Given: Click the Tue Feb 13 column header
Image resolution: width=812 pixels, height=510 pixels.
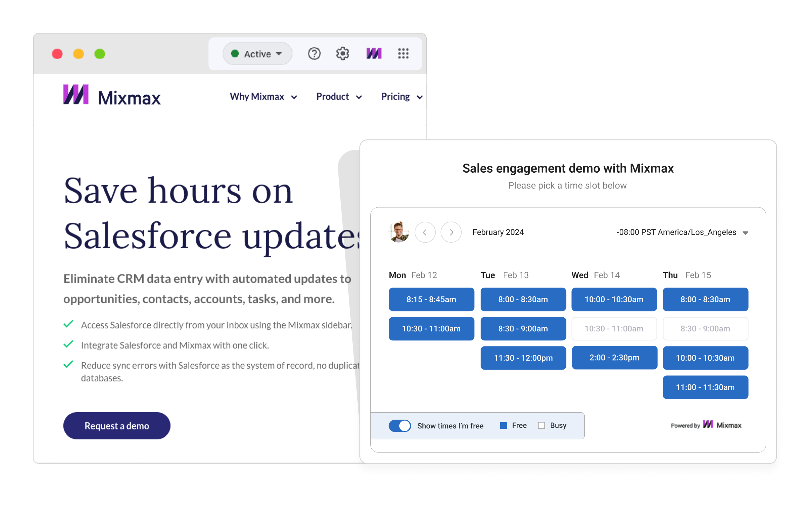Looking at the screenshot, I should (504, 275).
